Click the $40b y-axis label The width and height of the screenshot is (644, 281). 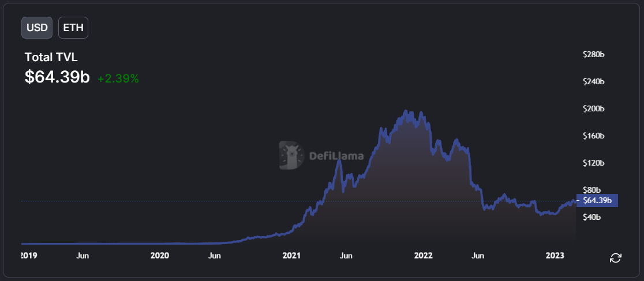pos(594,218)
